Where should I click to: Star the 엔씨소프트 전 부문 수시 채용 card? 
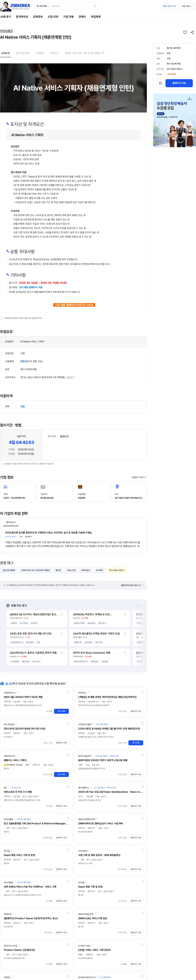tap(68, 786)
